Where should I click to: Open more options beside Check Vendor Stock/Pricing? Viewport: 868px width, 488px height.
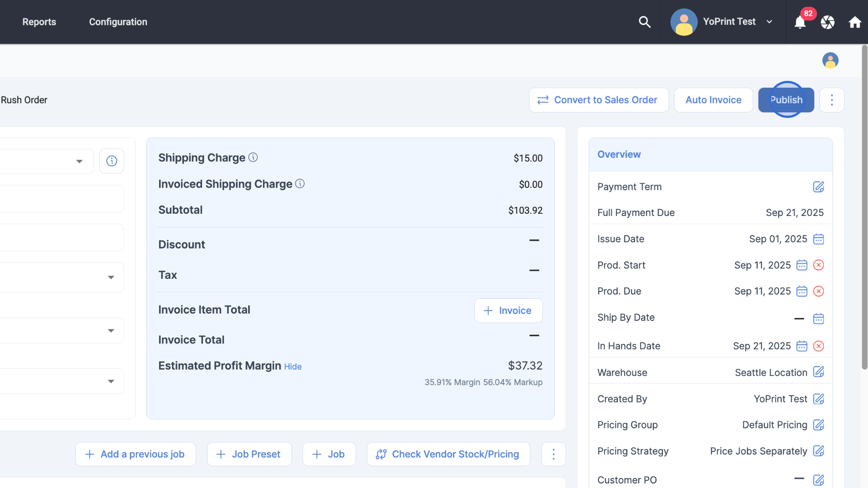click(553, 454)
